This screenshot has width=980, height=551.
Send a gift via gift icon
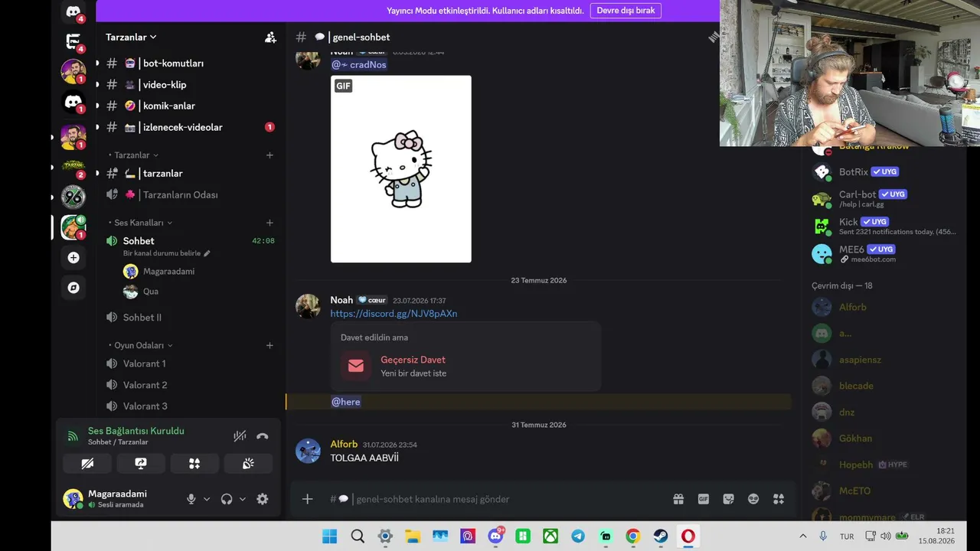click(678, 499)
